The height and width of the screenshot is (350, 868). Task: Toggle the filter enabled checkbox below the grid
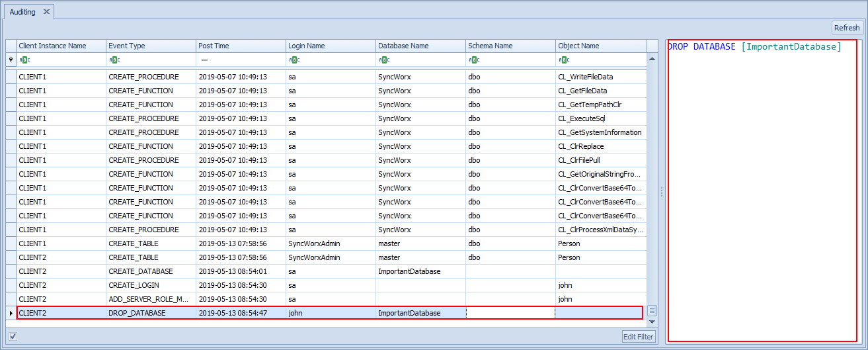pos(13,337)
